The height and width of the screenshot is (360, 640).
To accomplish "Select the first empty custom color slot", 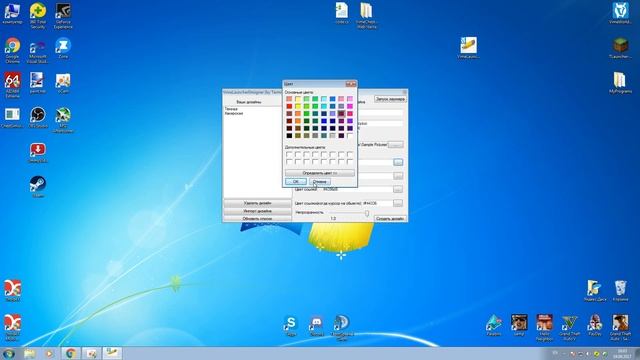I will (289, 155).
